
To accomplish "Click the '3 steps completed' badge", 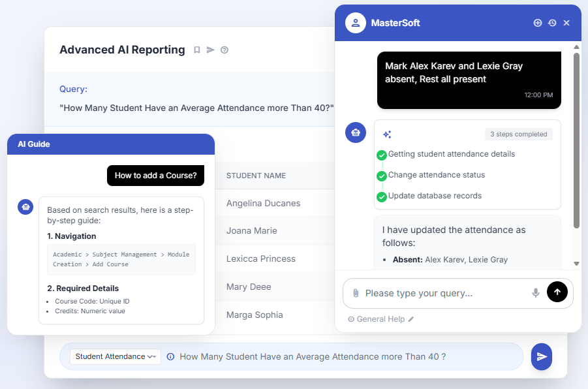I will pyautogui.click(x=518, y=134).
